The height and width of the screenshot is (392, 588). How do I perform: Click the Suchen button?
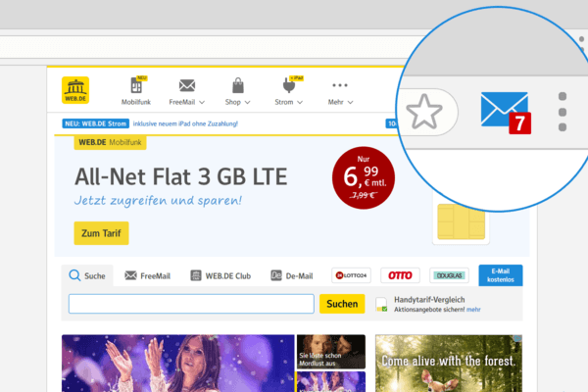point(342,304)
